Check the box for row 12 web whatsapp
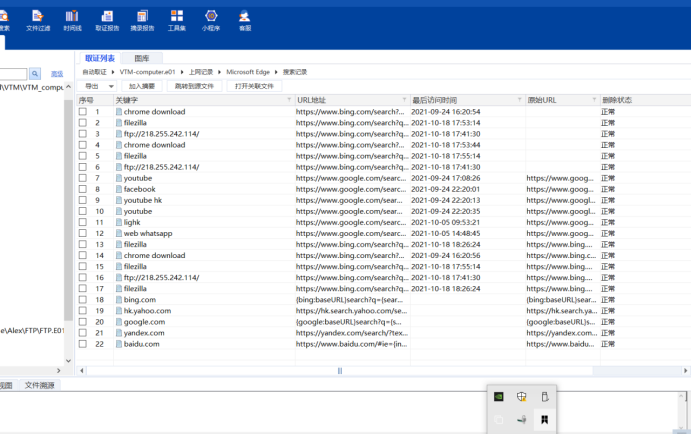 82,233
